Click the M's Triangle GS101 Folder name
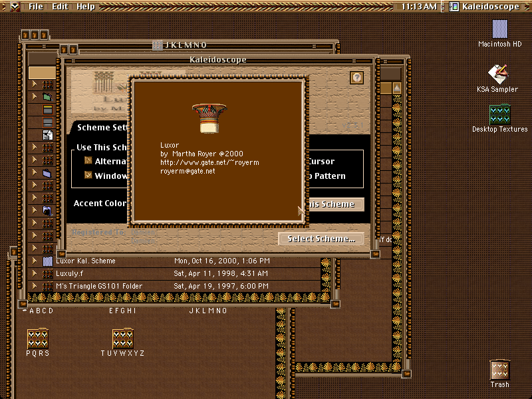Image resolution: width=532 pixels, height=399 pixels. coord(99,286)
